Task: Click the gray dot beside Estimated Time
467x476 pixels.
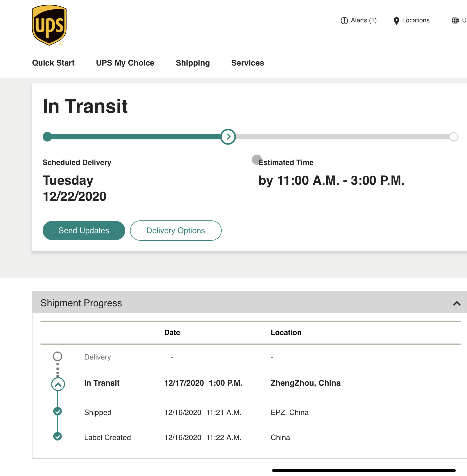Action: coord(256,159)
